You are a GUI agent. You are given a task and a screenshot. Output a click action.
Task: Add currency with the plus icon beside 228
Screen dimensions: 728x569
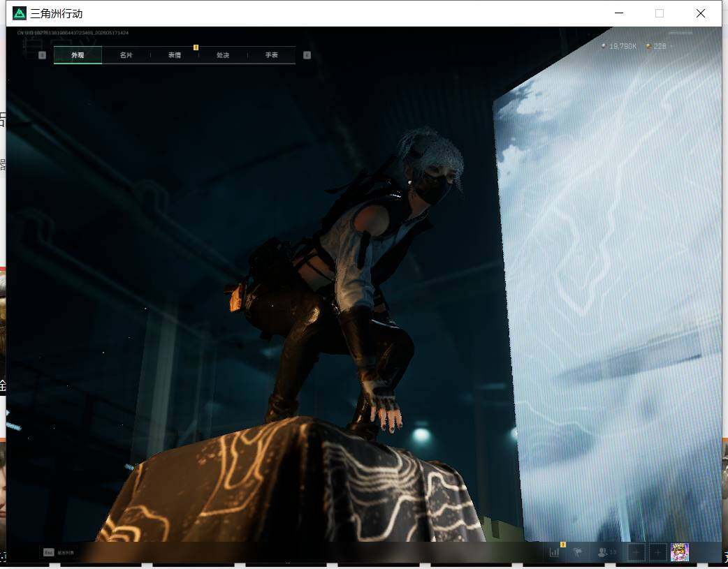(671, 46)
